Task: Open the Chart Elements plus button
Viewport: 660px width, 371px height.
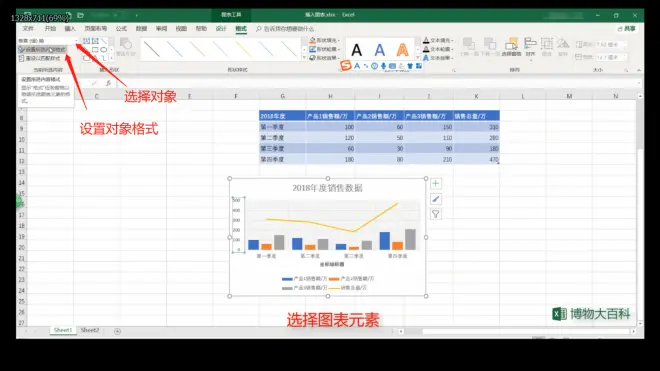Action: (436, 184)
